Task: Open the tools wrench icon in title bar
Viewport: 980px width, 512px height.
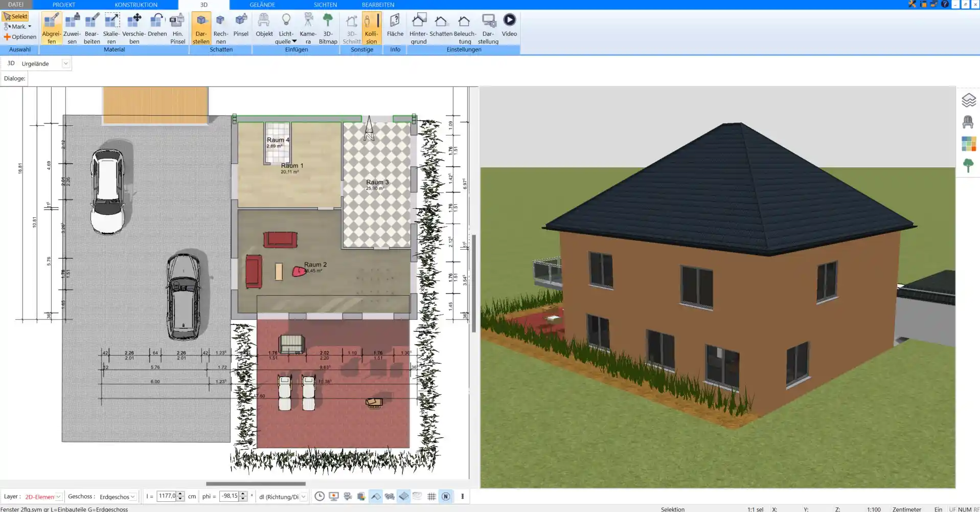Action: (912, 4)
